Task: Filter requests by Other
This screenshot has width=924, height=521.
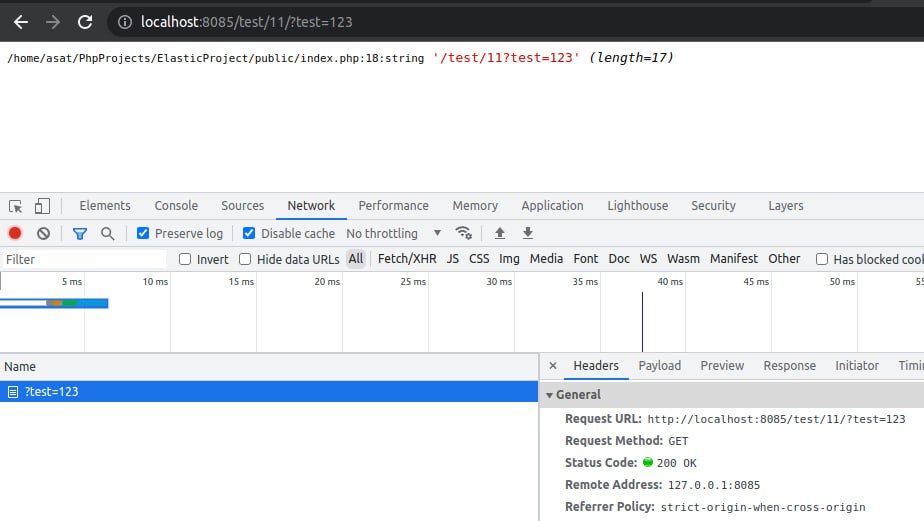Action: pyautogui.click(x=784, y=259)
